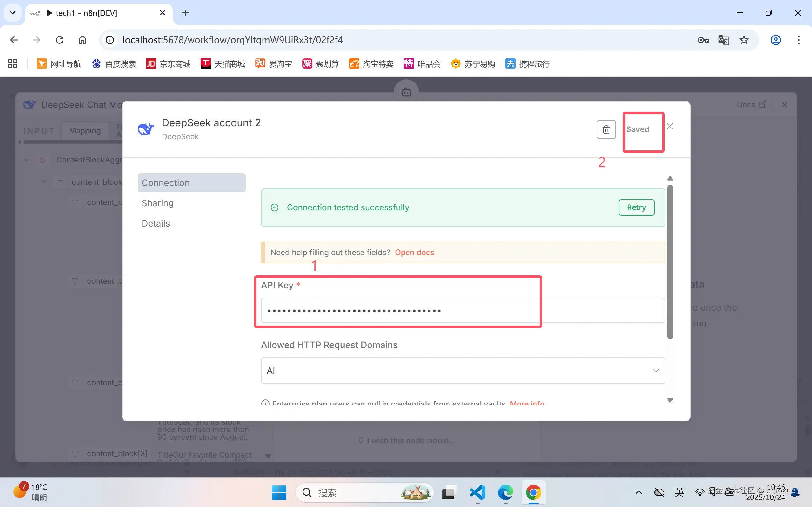Switch to the Sharing tab
The width and height of the screenshot is (812, 507).
tap(158, 203)
